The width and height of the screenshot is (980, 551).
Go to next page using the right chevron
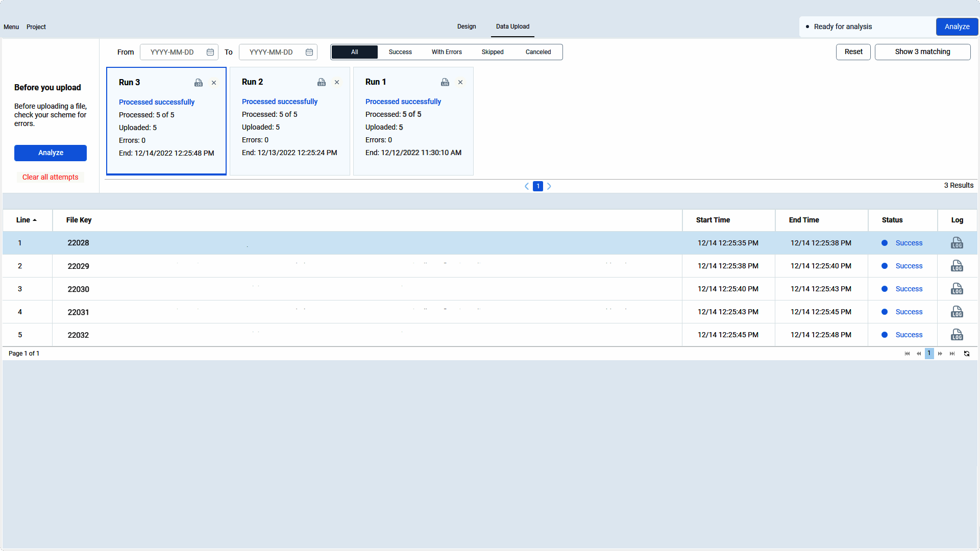click(x=549, y=186)
